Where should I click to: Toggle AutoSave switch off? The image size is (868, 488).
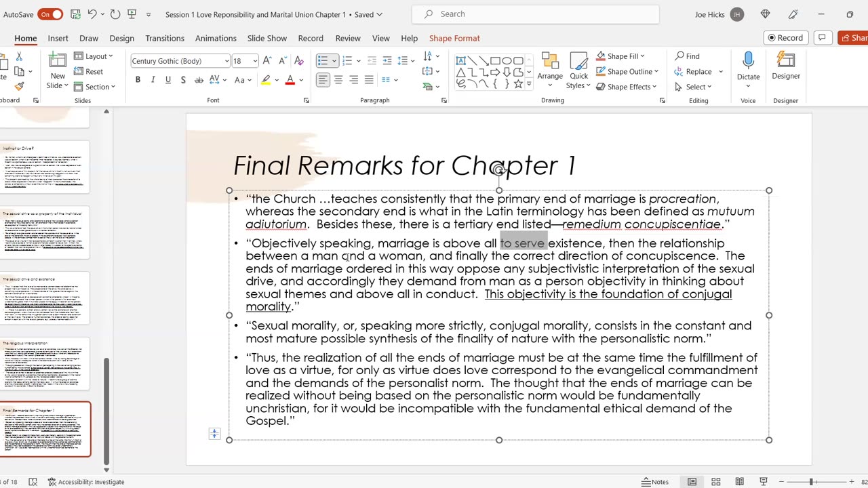(50, 14)
